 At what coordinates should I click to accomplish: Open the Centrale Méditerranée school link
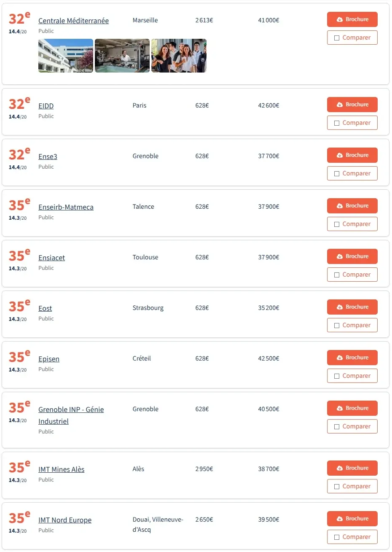point(73,21)
